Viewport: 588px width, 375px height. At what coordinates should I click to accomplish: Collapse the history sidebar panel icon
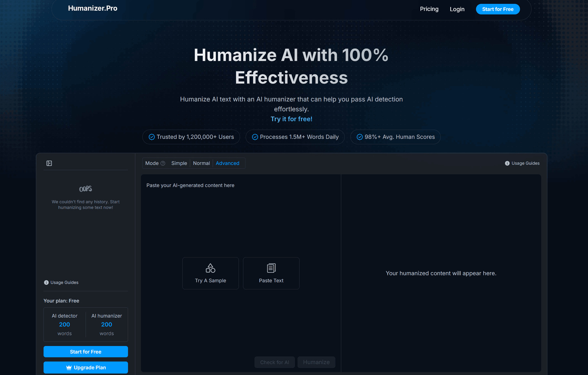click(49, 163)
